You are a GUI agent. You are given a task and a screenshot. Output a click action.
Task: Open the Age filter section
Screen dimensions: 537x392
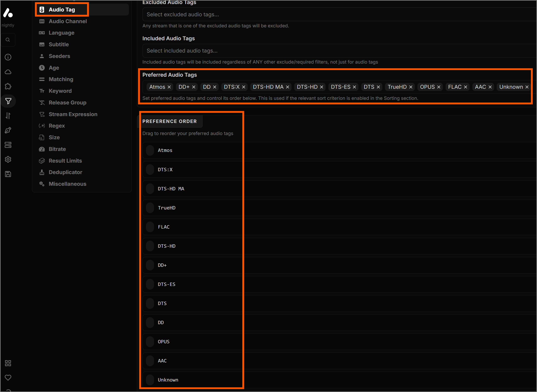(x=82, y=68)
